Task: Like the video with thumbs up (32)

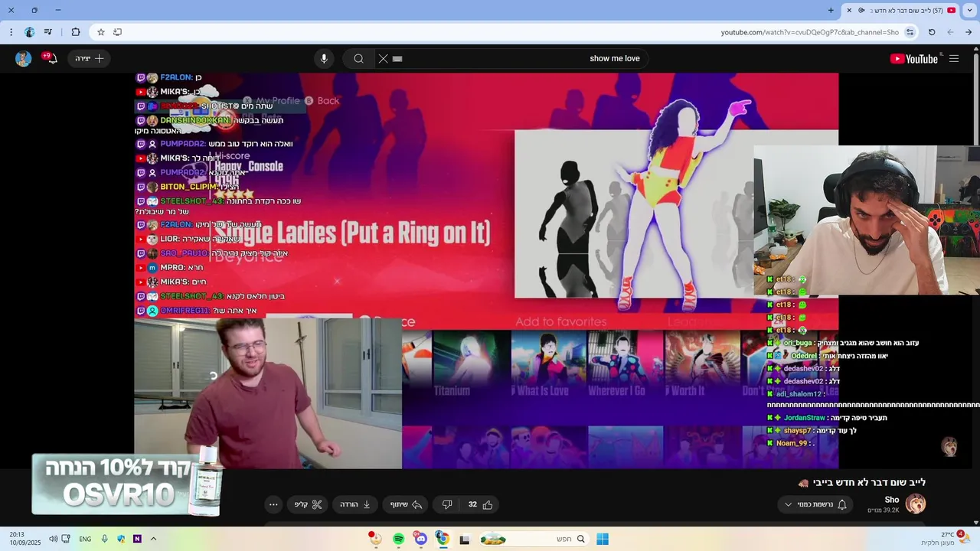Action: pyautogui.click(x=480, y=504)
